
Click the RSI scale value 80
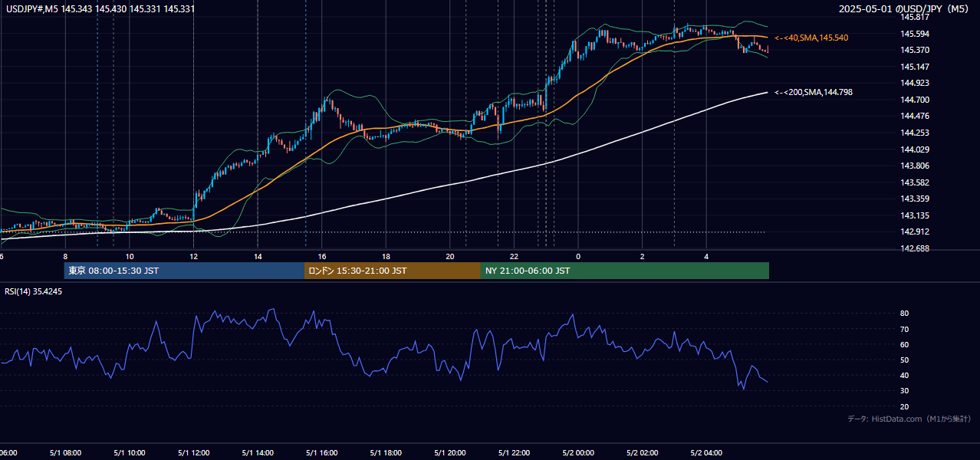point(904,314)
